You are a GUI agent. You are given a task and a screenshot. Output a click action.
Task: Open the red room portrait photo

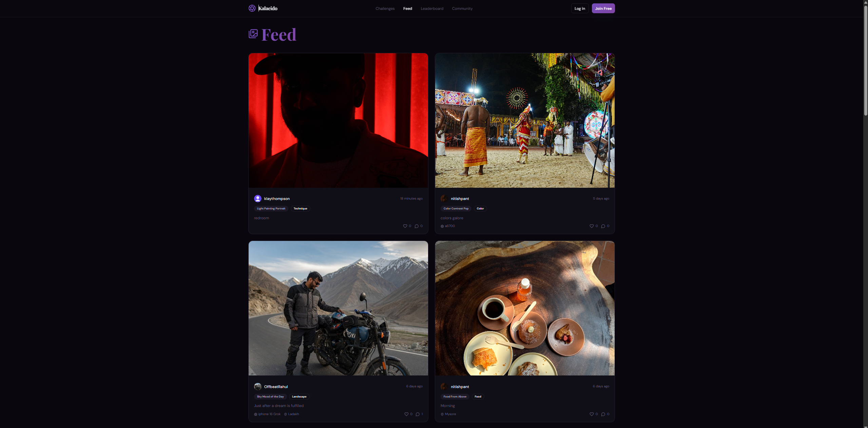click(338, 120)
